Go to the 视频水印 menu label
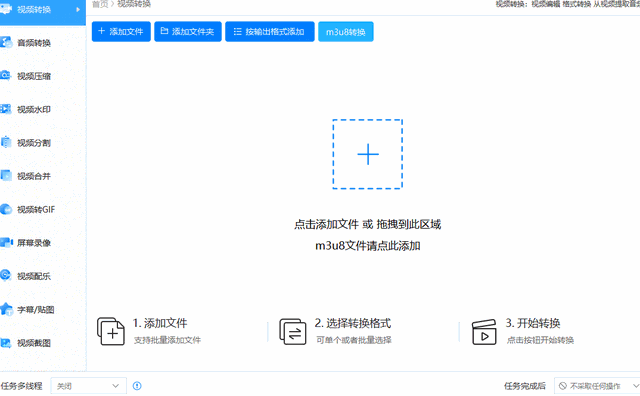 (x=34, y=109)
